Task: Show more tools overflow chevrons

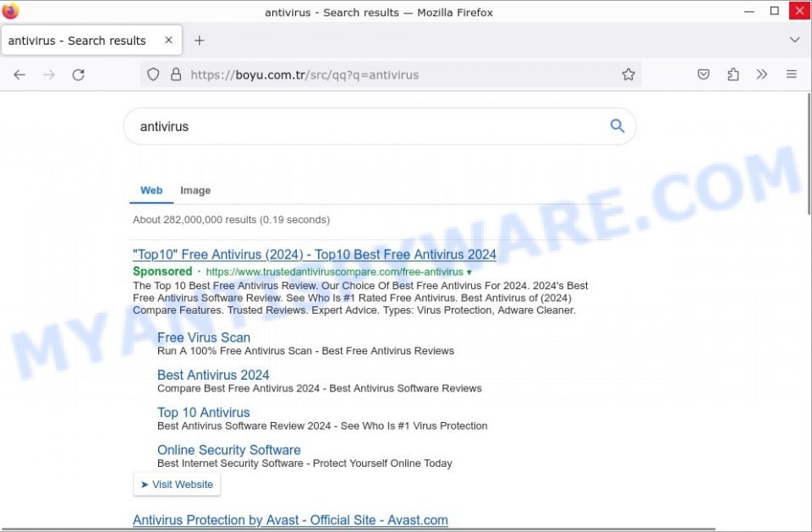Action: [x=761, y=74]
